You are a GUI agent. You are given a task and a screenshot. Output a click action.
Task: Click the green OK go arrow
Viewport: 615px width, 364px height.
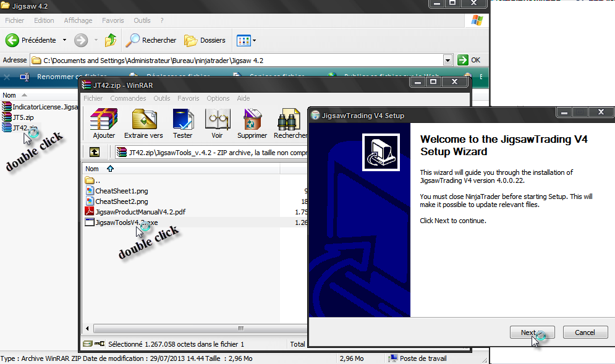coord(463,60)
